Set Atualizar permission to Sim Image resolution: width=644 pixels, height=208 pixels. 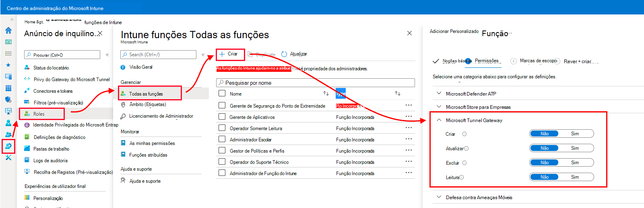[575, 148]
